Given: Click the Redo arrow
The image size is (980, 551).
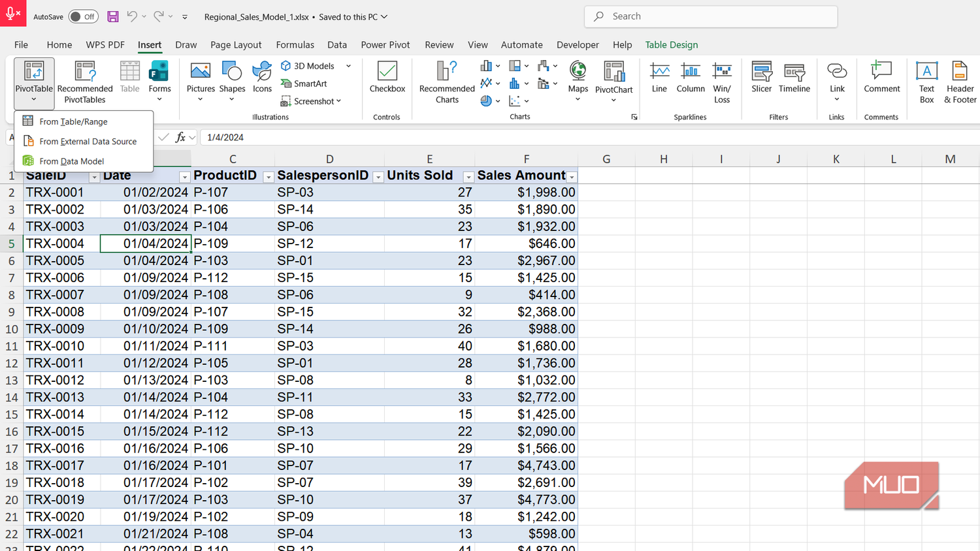Looking at the screenshot, I should pyautogui.click(x=159, y=16).
